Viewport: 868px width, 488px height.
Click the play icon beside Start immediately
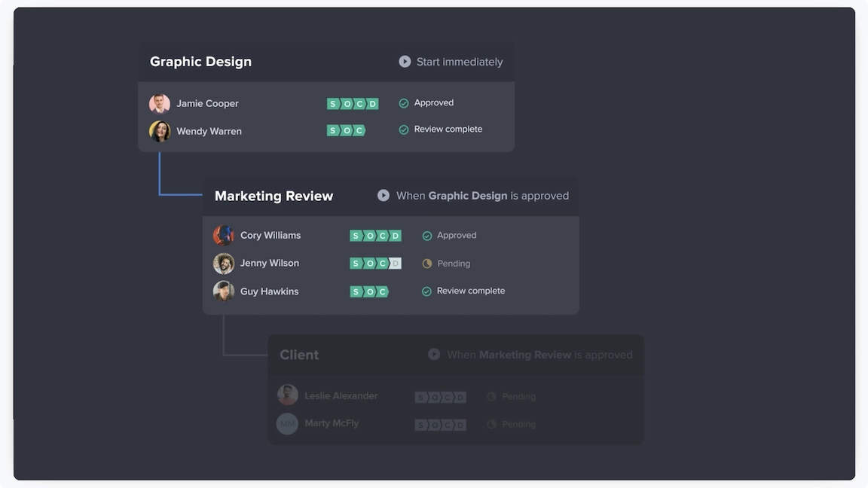[x=405, y=62]
